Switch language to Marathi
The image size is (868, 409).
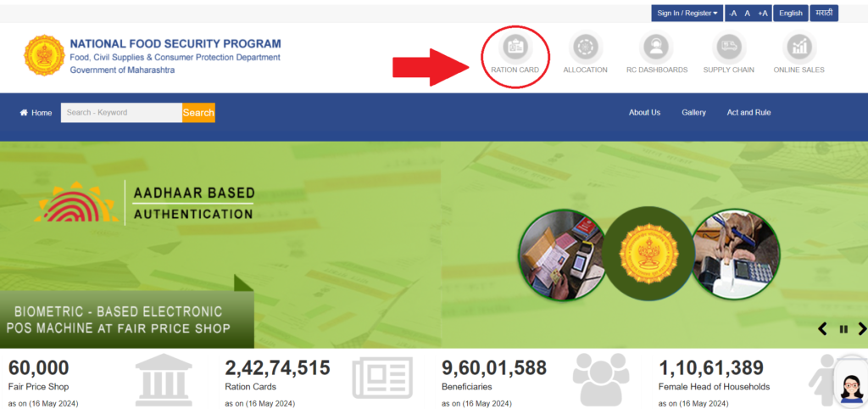(824, 14)
